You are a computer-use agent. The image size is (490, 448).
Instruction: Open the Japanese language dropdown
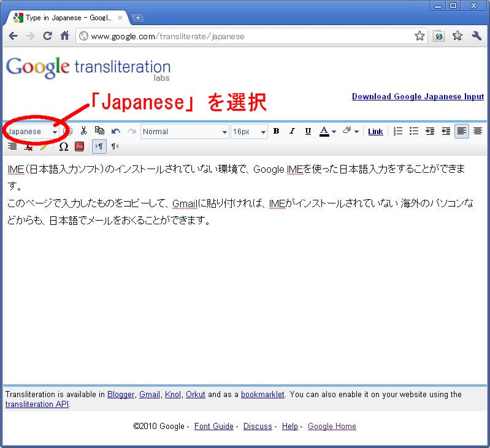coord(32,132)
